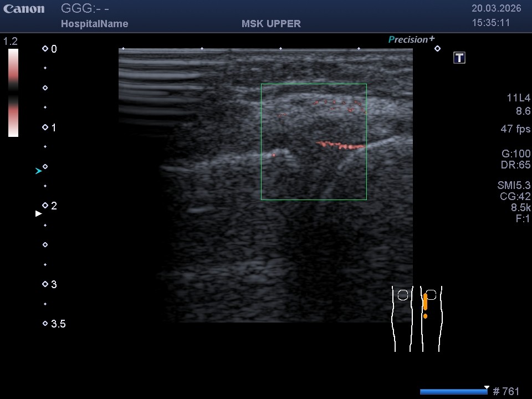
Task: Select the 3.5 cm depth marker
Action: click(54, 324)
